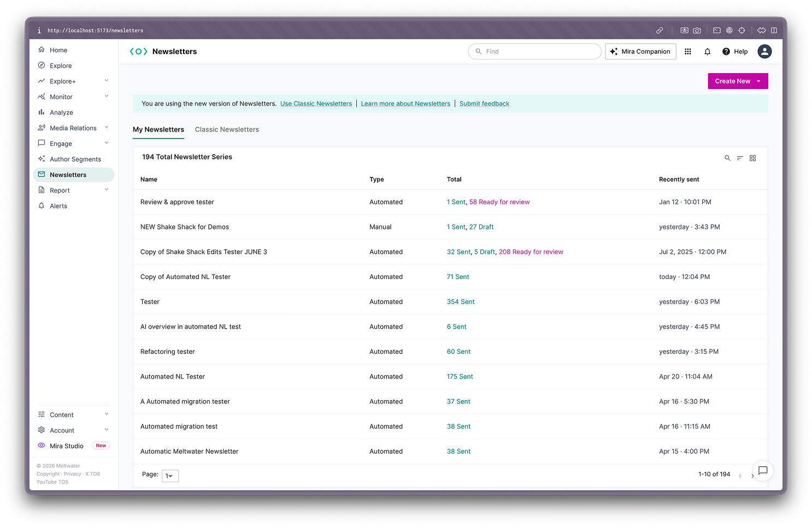Open Learn more about Newsletters link

tap(405, 104)
